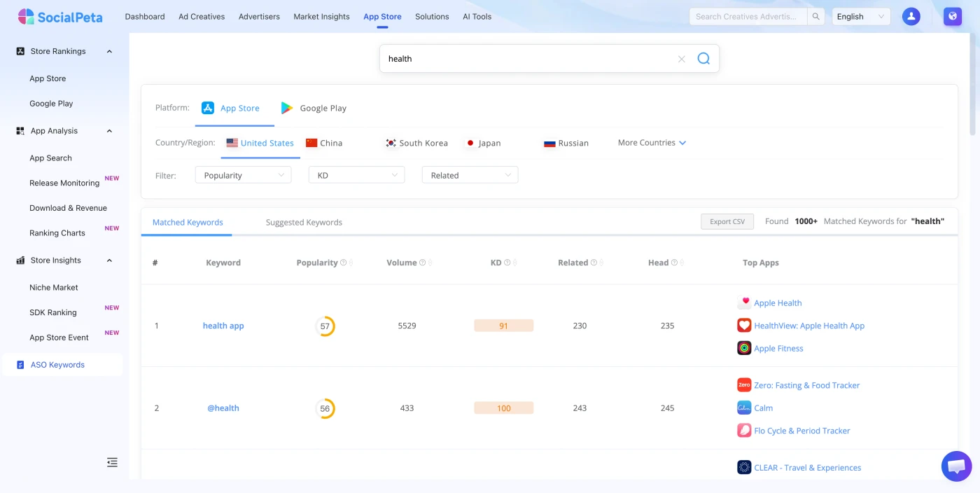980x493 pixels.
Task: Click the Apple Fitness app icon
Action: click(744, 348)
